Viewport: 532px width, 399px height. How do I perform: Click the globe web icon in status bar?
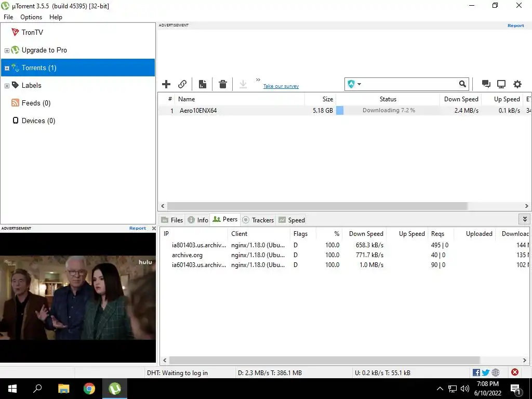pyautogui.click(x=495, y=373)
